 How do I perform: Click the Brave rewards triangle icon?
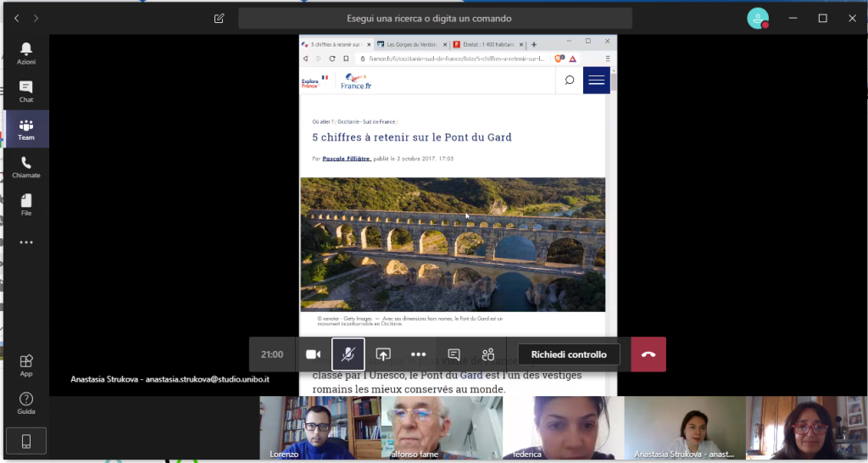[573, 59]
